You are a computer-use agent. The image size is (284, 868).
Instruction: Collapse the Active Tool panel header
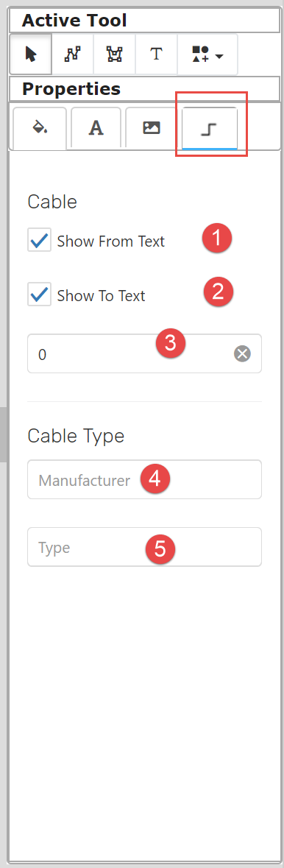click(145, 21)
